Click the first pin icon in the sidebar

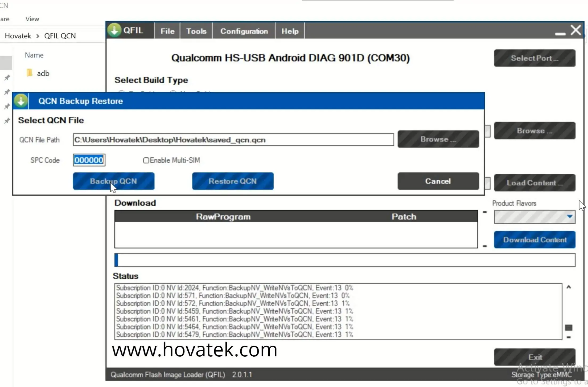point(7,78)
